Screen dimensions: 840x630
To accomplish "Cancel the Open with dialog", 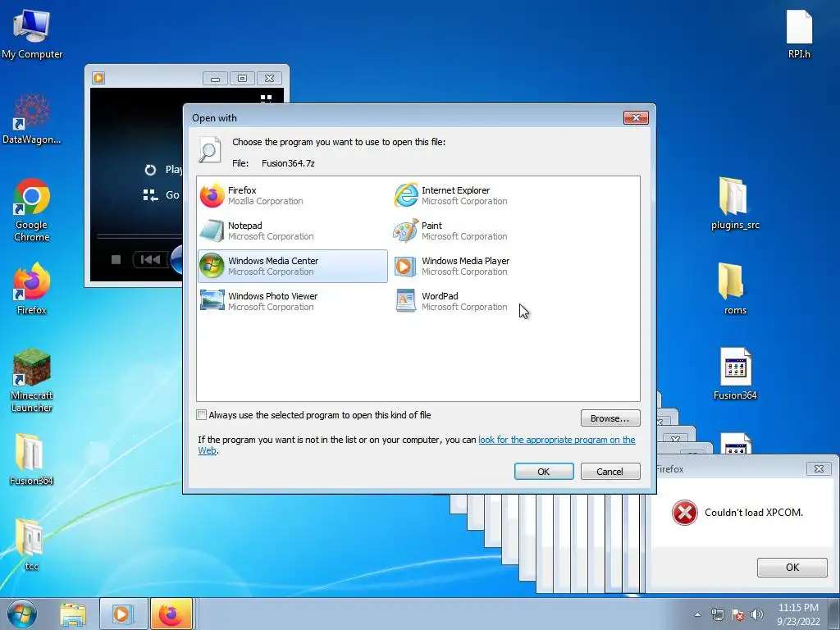I will coord(610,472).
